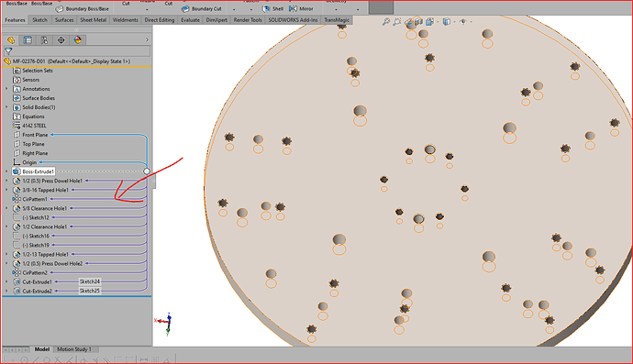The image size is (633, 364).
Task: Click the Zoom to Fit magnifier icon
Action: (386, 22)
